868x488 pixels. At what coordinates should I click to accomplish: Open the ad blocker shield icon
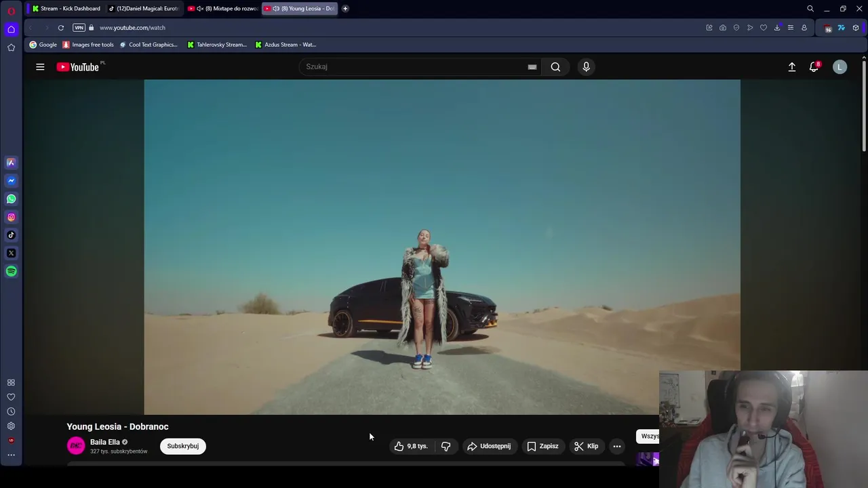tap(736, 28)
